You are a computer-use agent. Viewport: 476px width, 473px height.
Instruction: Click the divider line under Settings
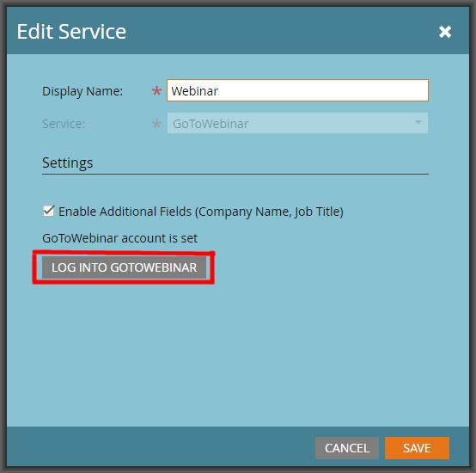point(235,175)
